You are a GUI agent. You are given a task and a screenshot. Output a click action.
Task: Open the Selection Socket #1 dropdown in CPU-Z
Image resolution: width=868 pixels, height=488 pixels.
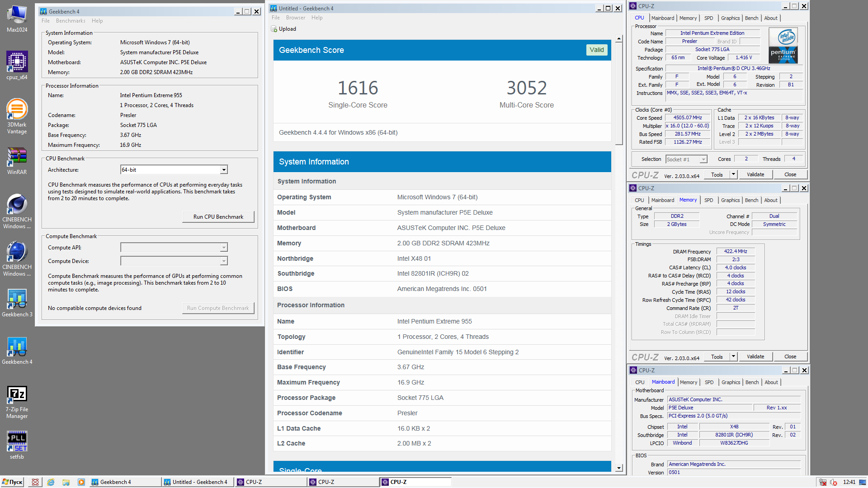click(x=686, y=160)
